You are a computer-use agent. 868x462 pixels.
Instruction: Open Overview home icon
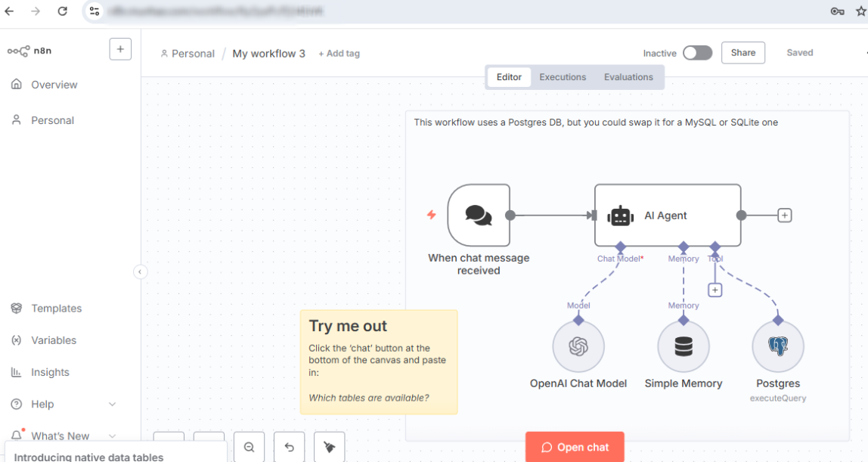17,84
